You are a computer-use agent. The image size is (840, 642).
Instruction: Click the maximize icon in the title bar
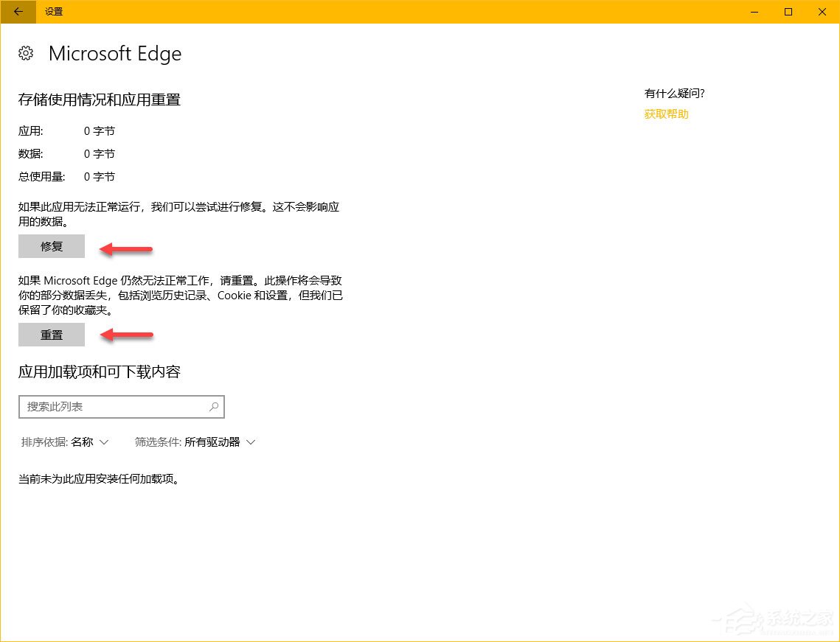788,12
